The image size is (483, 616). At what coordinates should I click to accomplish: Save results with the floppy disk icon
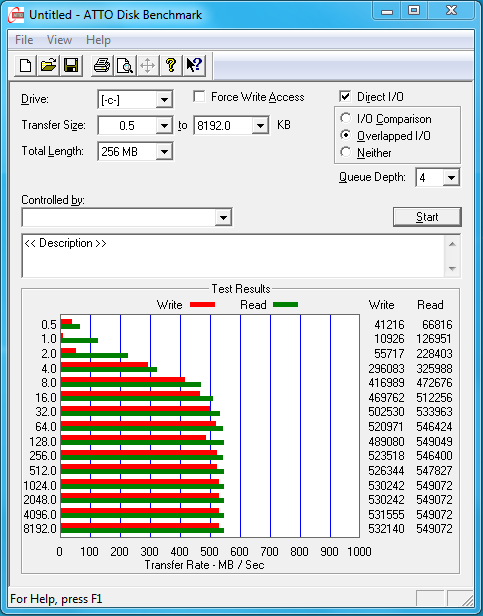coord(71,65)
